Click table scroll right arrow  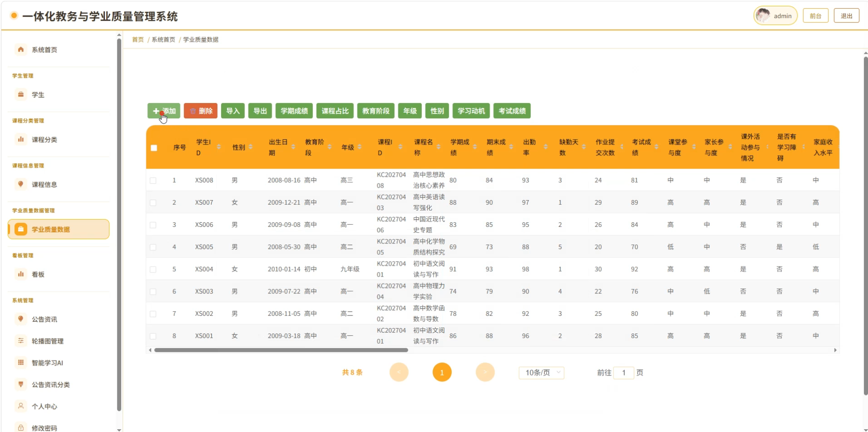835,350
